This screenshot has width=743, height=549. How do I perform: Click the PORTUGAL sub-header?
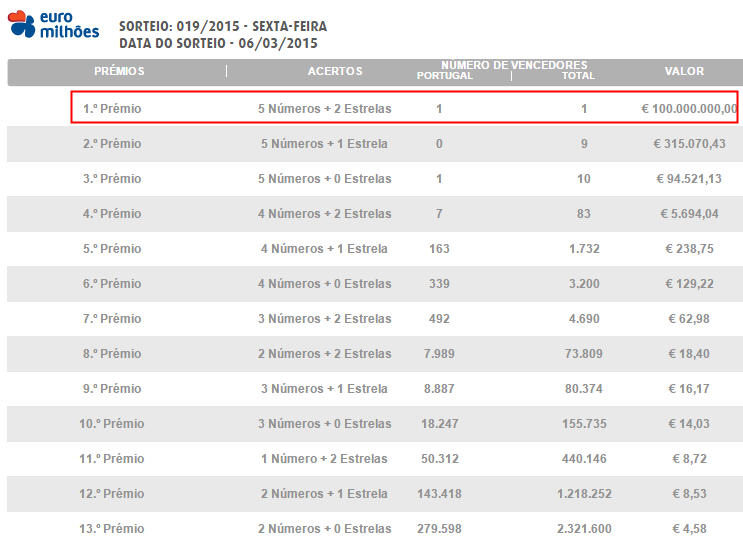[444, 76]
